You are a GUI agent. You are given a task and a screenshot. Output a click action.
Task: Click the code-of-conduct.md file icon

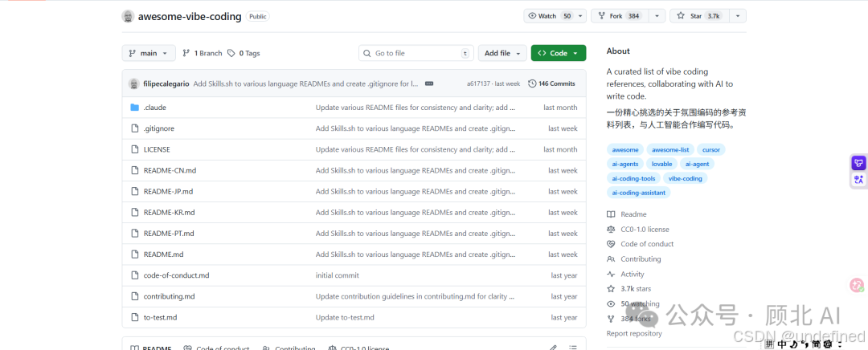click(x=134, y=275)
